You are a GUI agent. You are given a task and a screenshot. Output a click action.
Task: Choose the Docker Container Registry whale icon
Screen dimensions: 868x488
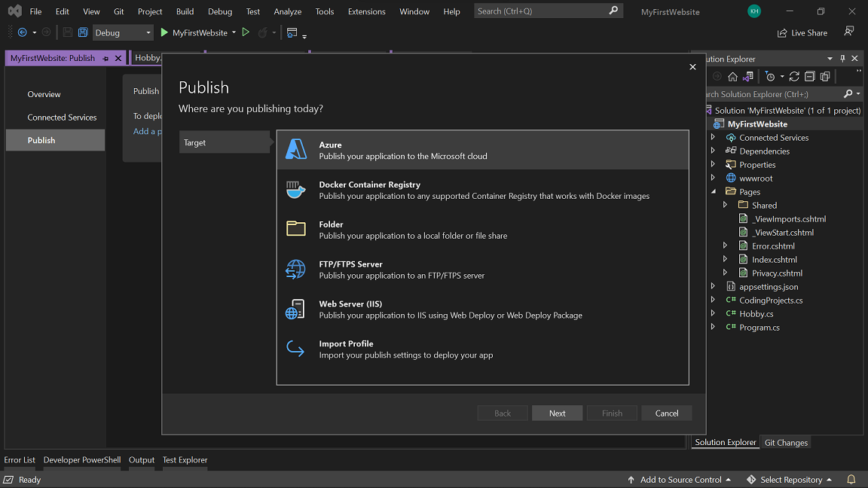[x=295, y=190]
